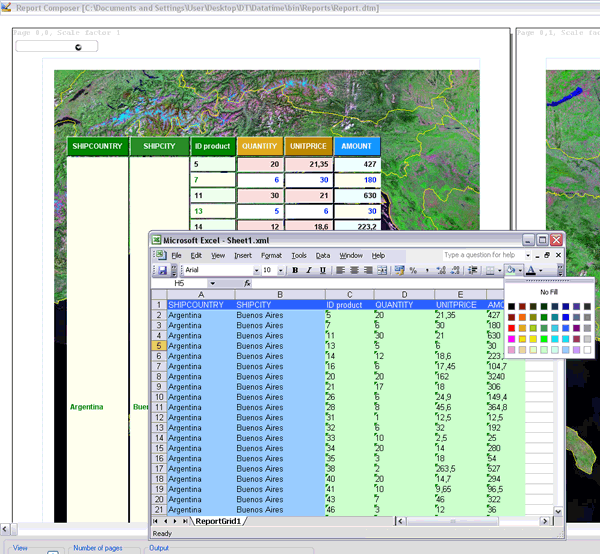The height and width of the screenshot is (554, 600).
Task: Open Number of pages tab in Report Composer
Action: 98,548
